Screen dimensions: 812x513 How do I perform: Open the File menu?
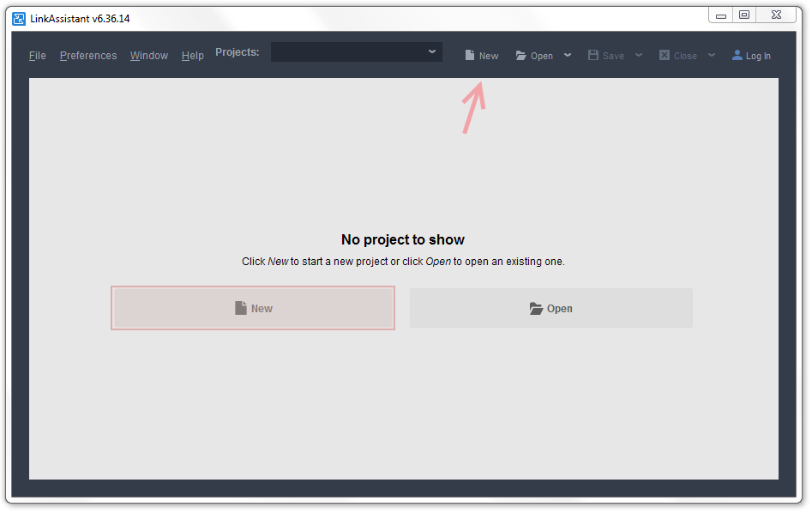(x=38, y=56)
